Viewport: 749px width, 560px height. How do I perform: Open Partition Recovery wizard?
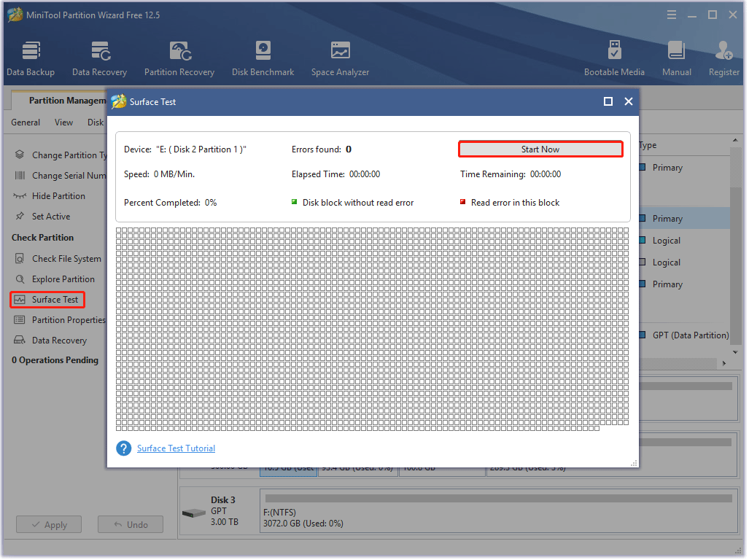[x=179, y=58]
